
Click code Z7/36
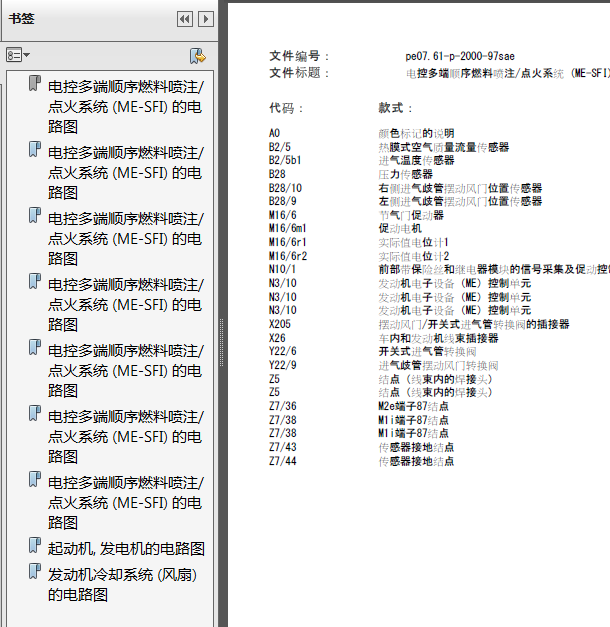[x=282, y=406]
